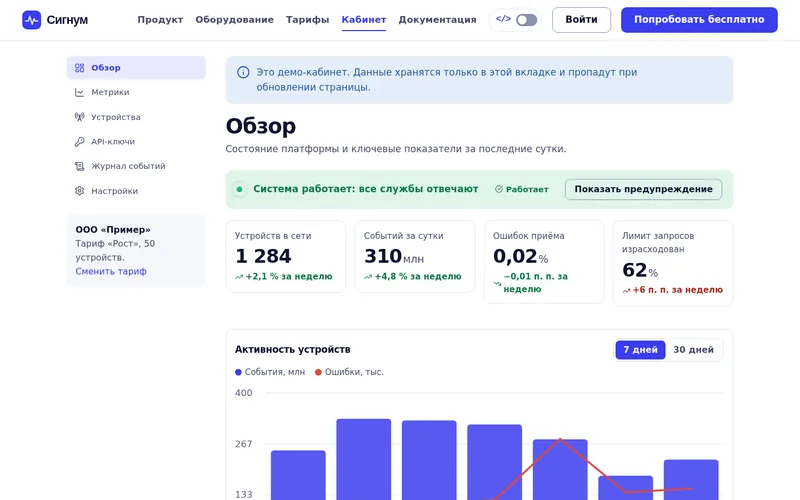Viewport: 800px width, 500px height.
Task: Click the Войти button
Action: 581,20
